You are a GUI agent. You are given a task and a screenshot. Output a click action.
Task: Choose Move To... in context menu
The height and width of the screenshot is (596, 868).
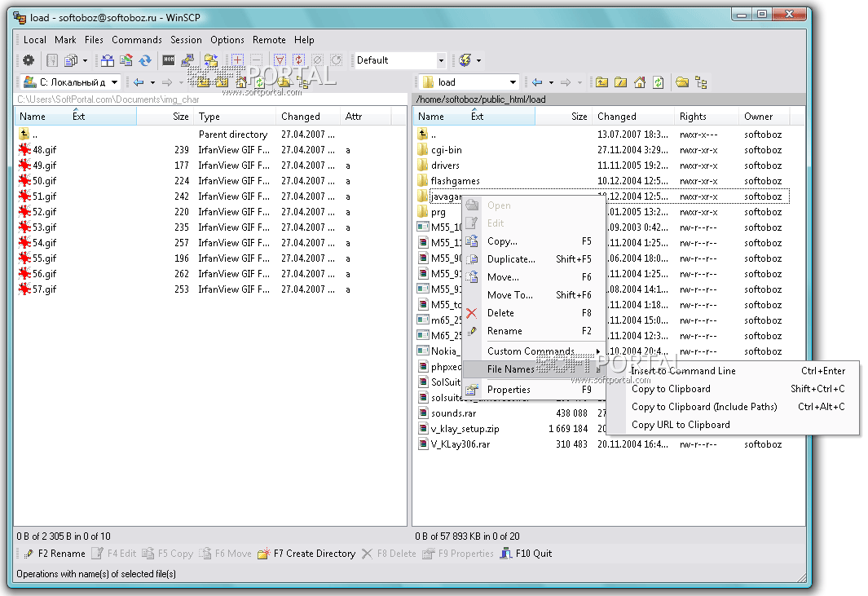click(x=534, y=295)
